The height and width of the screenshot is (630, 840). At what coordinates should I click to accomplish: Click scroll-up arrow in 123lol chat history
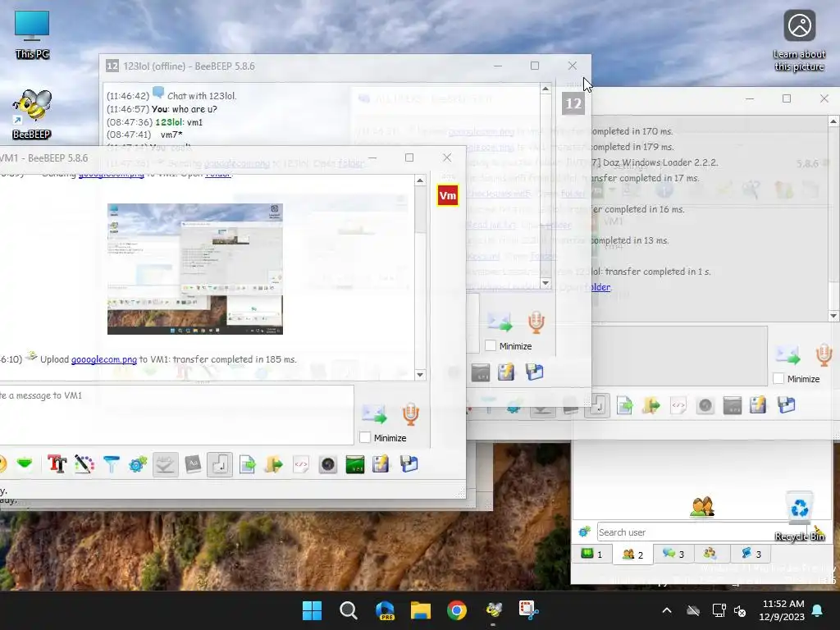point(546,89)
